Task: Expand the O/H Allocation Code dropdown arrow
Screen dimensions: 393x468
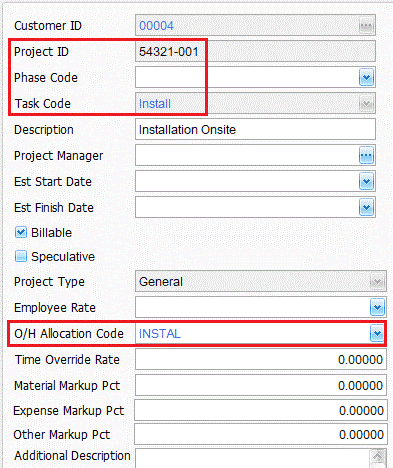Action: pos(377,334)
